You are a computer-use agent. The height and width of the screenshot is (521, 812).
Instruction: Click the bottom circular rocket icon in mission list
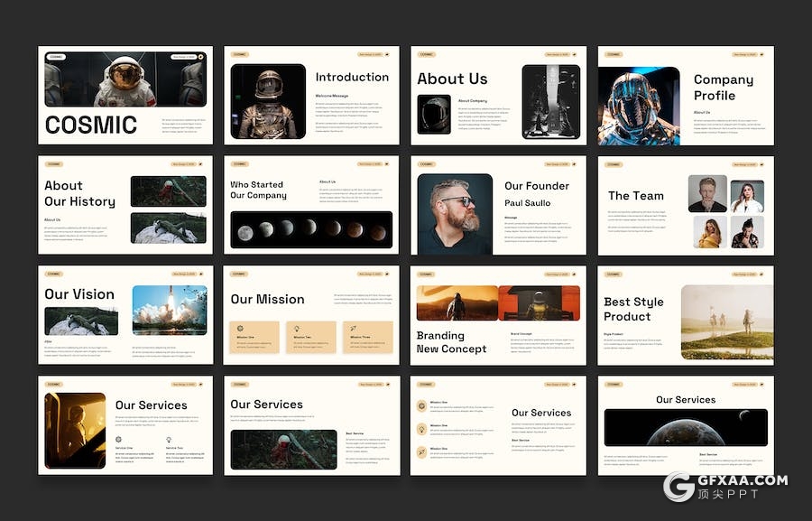(x=421, y=451)
